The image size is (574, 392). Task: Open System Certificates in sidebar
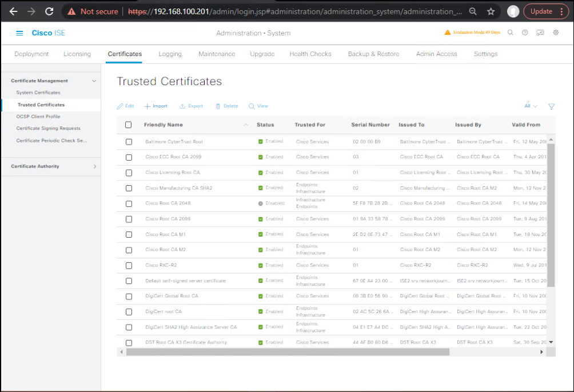tap(38, 93)
